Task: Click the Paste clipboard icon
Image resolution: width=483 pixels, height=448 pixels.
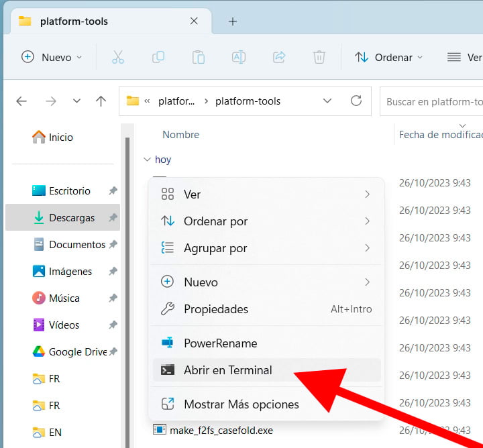Action: pyautogui.click(x=199, y=57)
